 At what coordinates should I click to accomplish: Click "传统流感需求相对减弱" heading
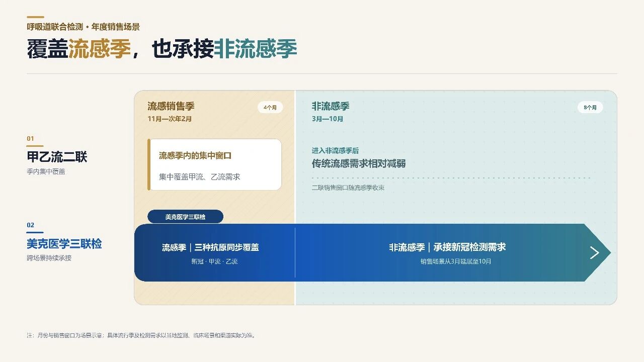(359, 163)
